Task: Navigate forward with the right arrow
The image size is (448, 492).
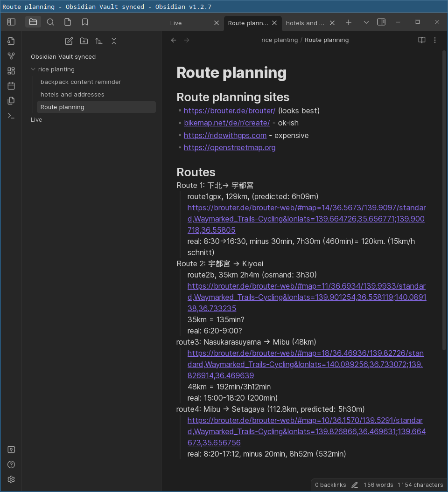Action: click(187, 40)
